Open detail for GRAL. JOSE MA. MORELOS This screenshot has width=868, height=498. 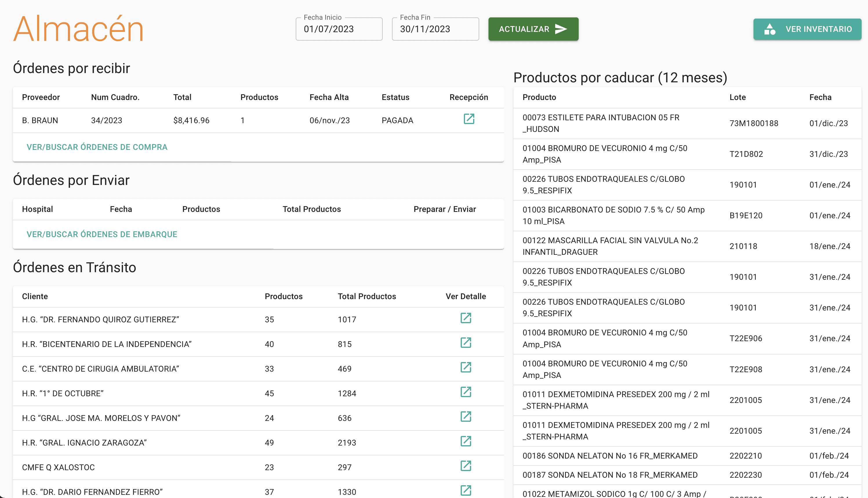click(x=466, y=416)
